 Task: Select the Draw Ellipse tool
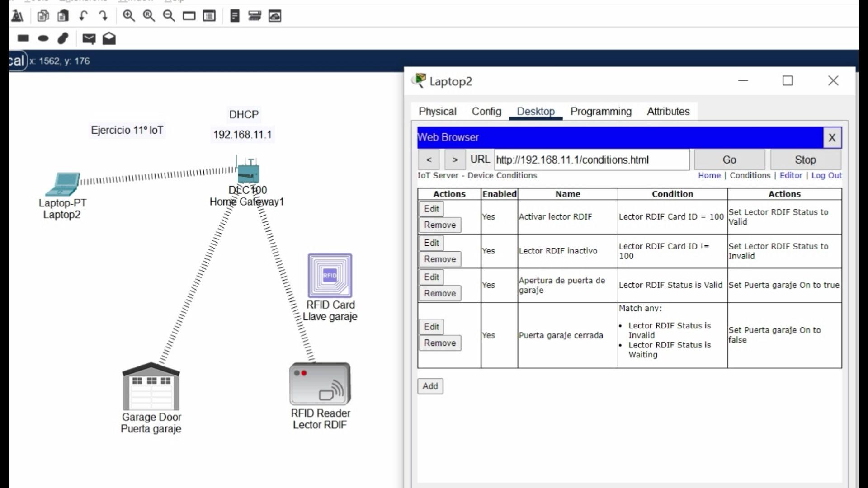[x=43, y=38]
